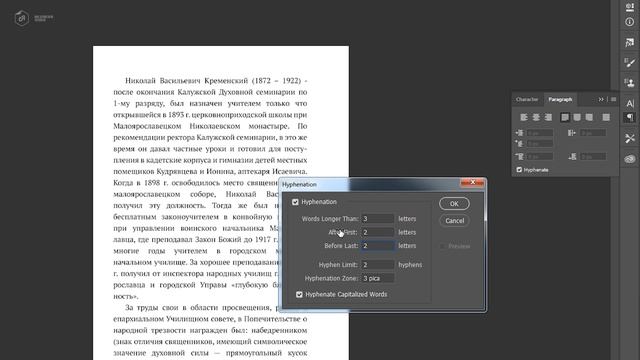Image resolution: width=640 pixels, height=360 pixels.
Task: Click the "Words Longer Than:" label
Action: (330, 219)
